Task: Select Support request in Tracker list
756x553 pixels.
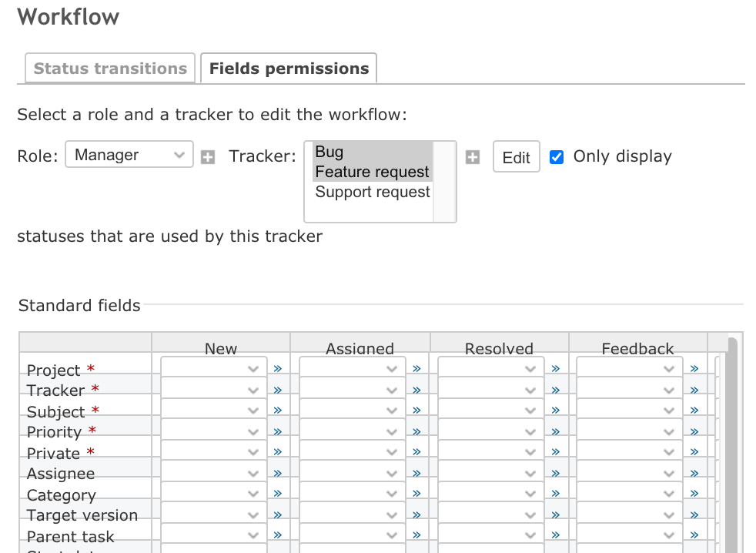Action: pos(372,192)
